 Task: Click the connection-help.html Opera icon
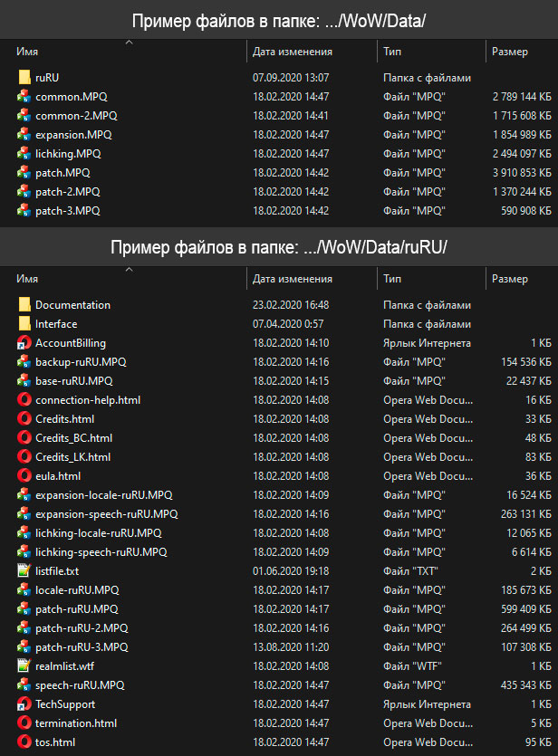click(24, 399)
